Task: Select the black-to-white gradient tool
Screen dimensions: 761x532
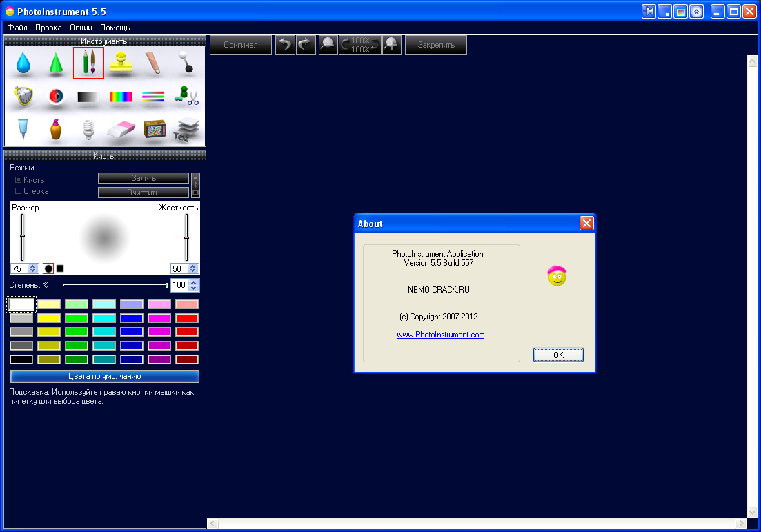Action: coord(88,97)
